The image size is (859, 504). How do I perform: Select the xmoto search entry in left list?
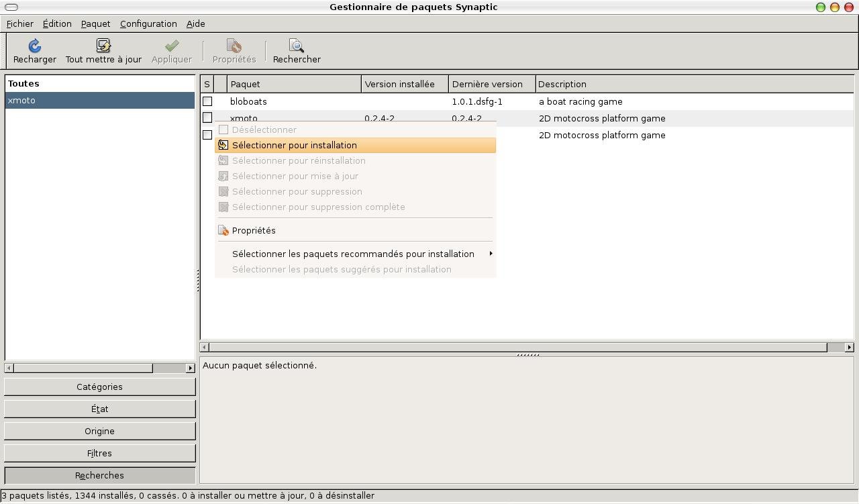click(100, 101)
